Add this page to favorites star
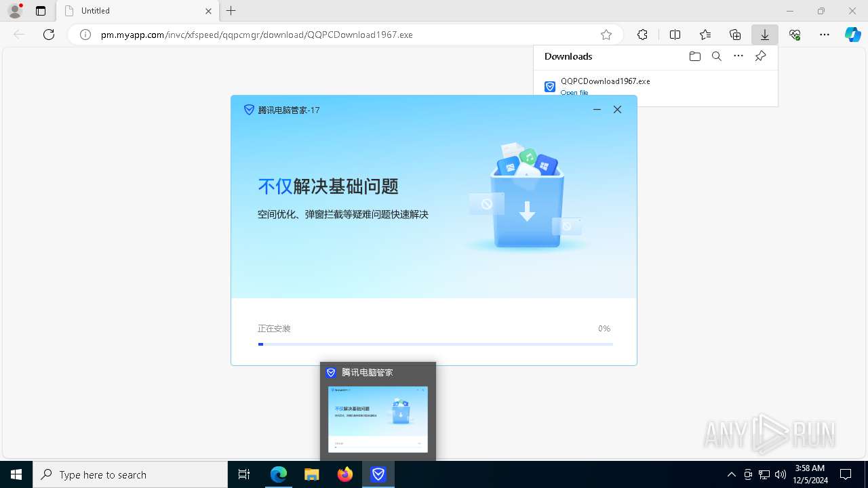Image resolution: width=868 pixels, height=488 pixels. click(606, 35)
